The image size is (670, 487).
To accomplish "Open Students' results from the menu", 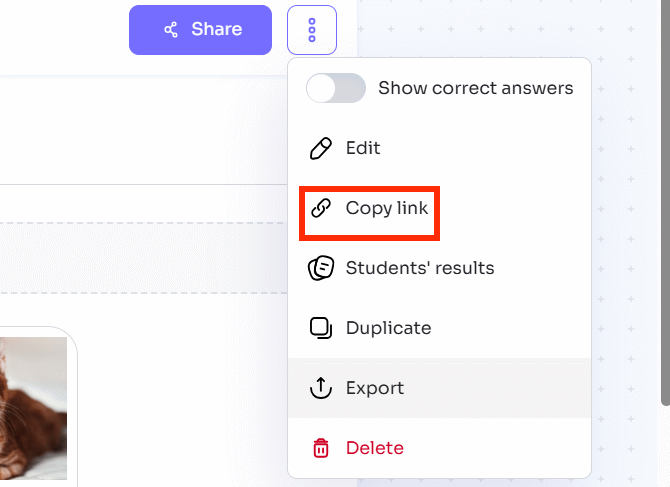I will pyautogui.click(x=420, y=268).
